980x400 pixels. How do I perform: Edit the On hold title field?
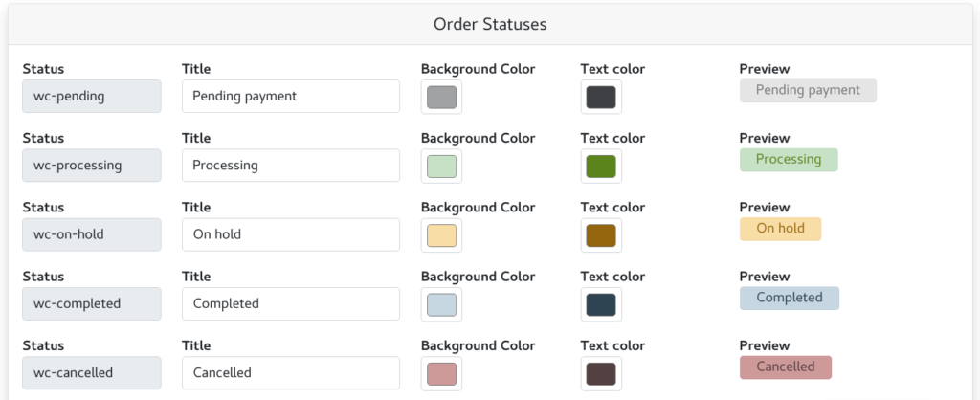coord(291,235)
